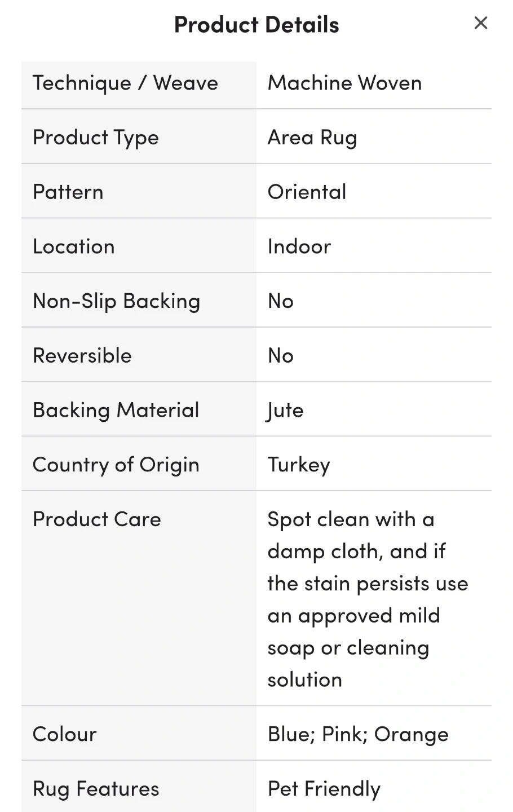Click the Jute backing value
The width and height of the screenshot is (513, 812).
285,411
